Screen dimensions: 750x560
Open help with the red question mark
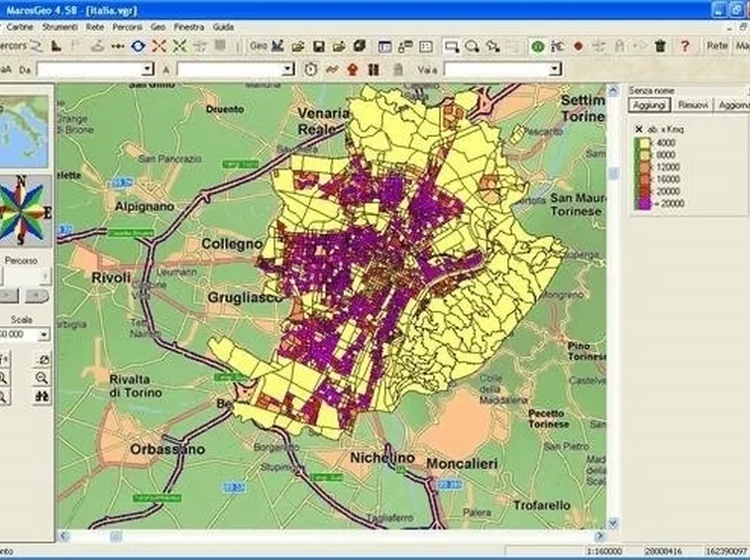pos(685,46)
